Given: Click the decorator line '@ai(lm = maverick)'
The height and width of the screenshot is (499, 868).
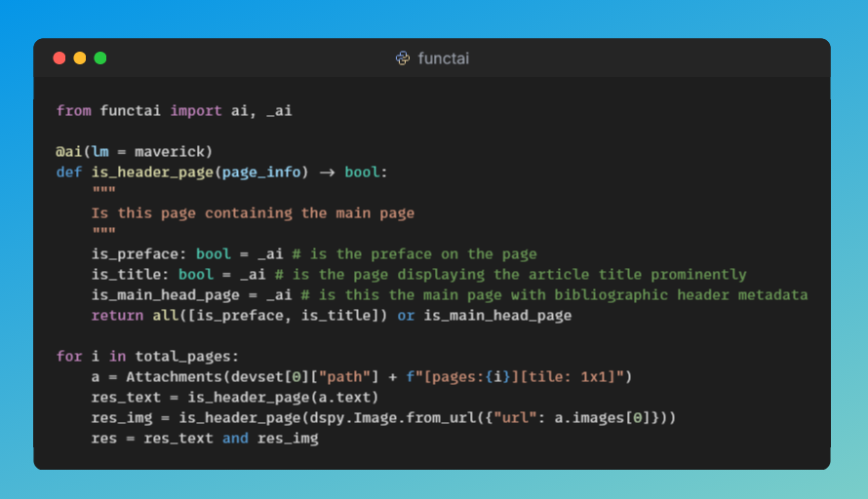Looking at the screenshot, I should pos(134,152).
